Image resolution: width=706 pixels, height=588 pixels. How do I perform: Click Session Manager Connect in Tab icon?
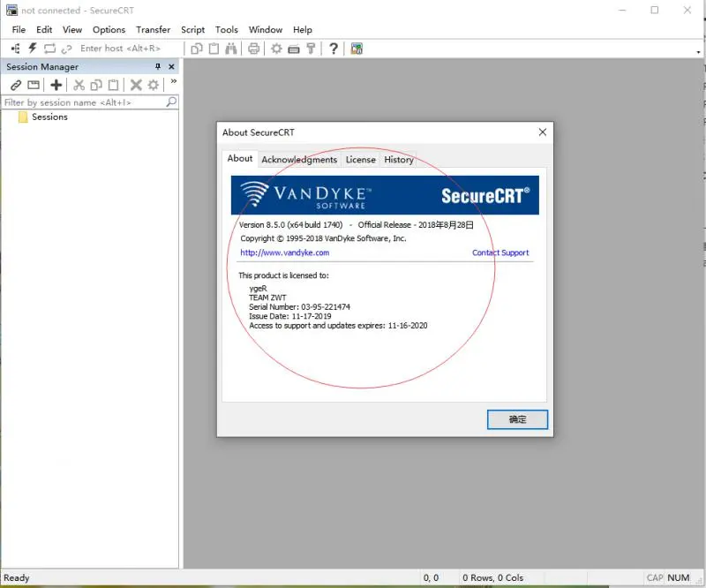tap(34, 85)
